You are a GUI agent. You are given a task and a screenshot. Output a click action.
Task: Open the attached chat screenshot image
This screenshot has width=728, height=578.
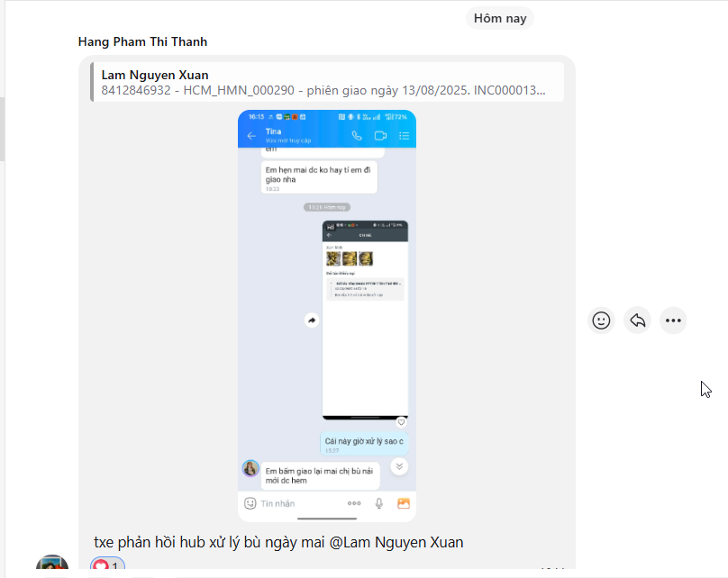(x=327, y=316)
